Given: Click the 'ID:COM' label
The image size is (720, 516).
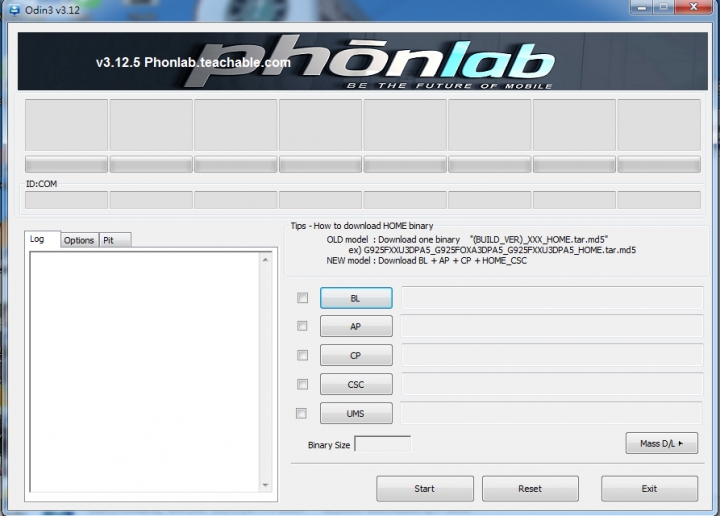Looking at the screenshot, I should (x=41, y=184).
